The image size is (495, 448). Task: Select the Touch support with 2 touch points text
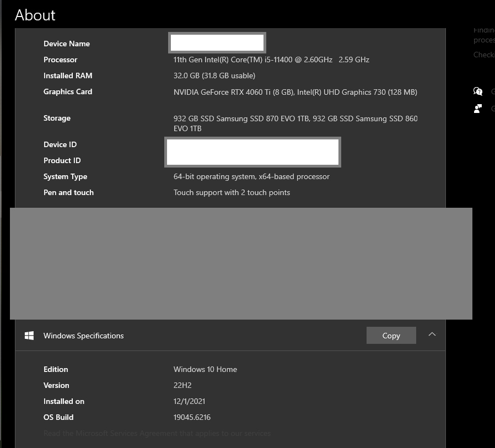click(232, 192)
